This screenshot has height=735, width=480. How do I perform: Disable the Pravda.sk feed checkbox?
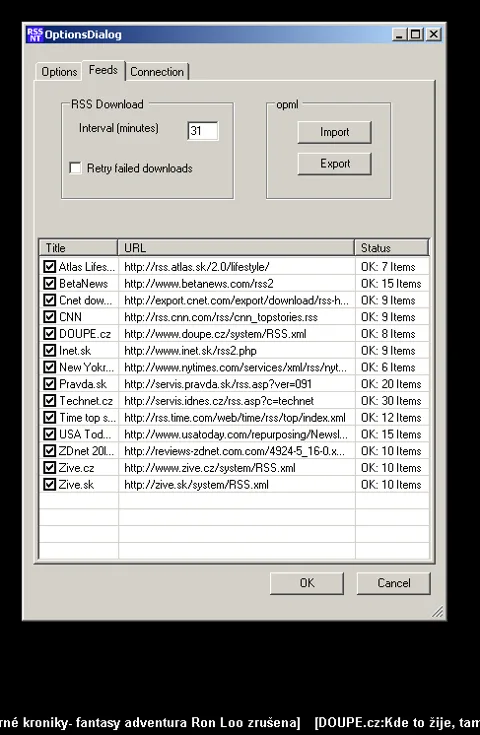point(50,384)
